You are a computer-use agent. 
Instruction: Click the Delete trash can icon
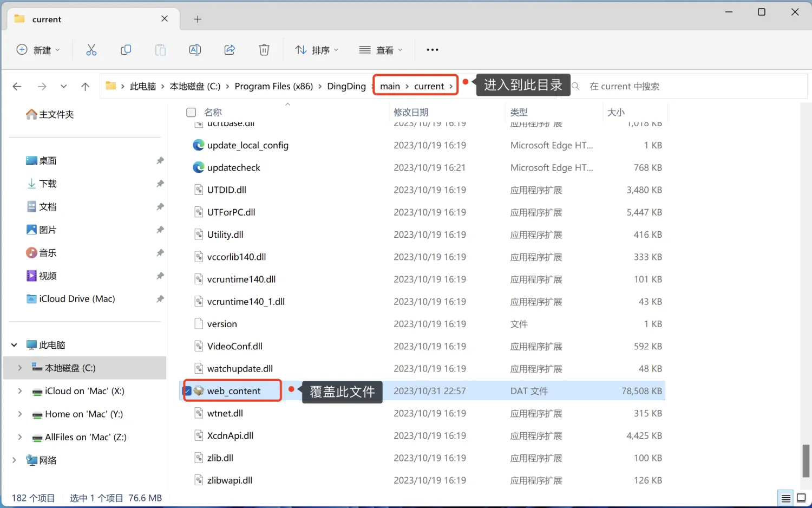264,50
